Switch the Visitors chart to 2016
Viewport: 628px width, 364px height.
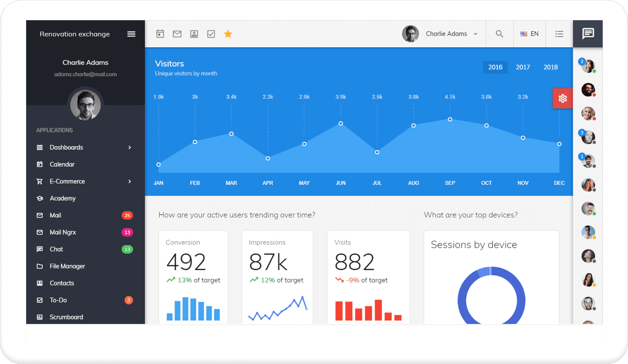tap(495, 67)
